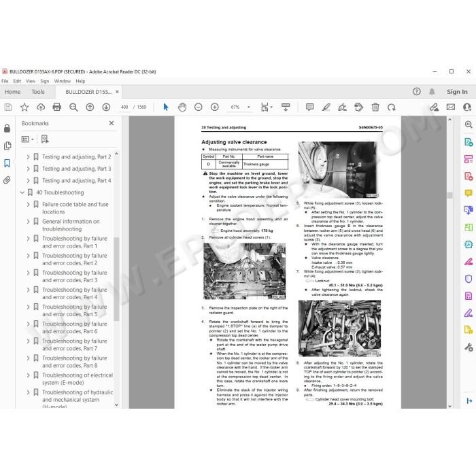Open the Attachments paperclip panel
The width and height of the screenshot is (476, 476).
[x=7, y=180]
